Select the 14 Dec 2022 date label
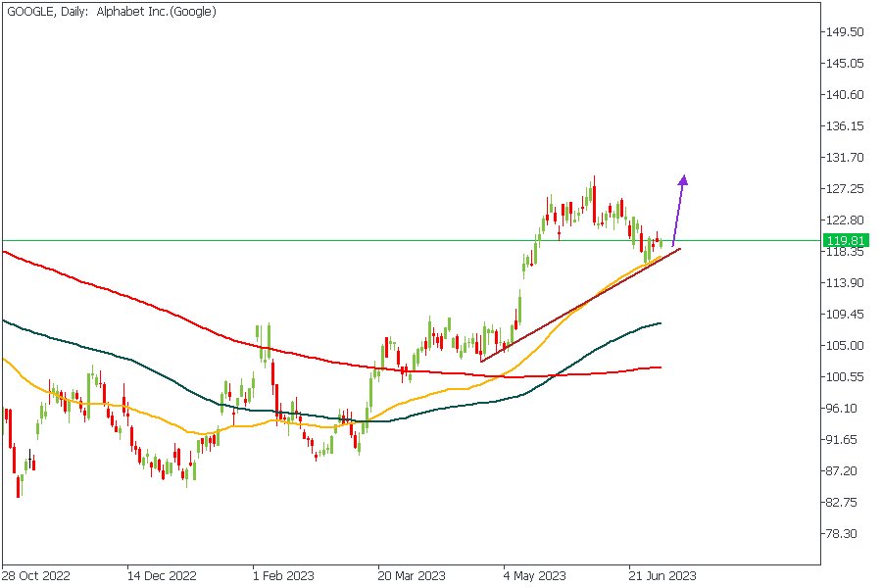 click(x=162, y=575)
